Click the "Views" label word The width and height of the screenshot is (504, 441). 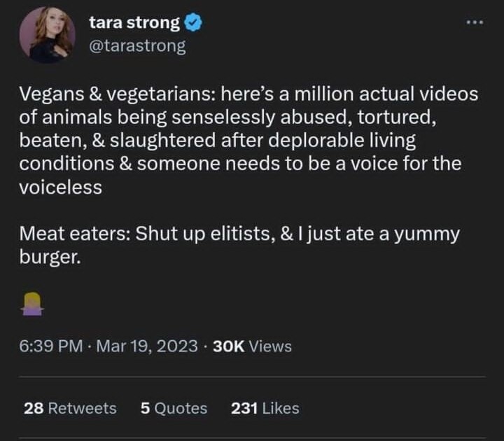point(270,346)
